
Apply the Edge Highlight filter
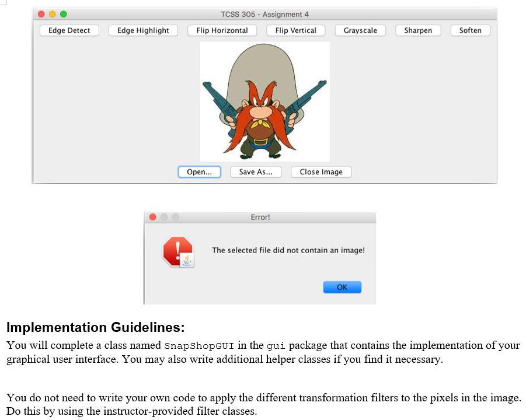coord(143,30)
